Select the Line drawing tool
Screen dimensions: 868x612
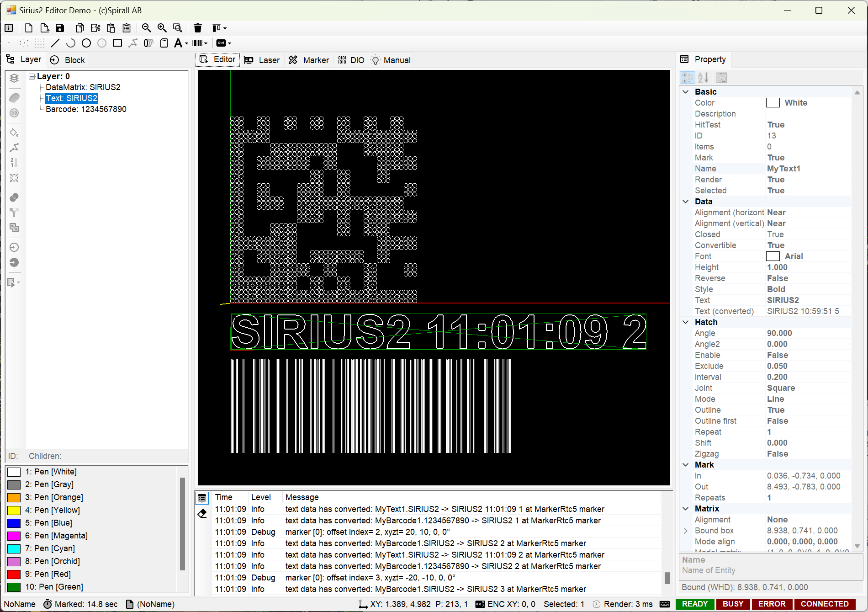(x=55, y=43)
